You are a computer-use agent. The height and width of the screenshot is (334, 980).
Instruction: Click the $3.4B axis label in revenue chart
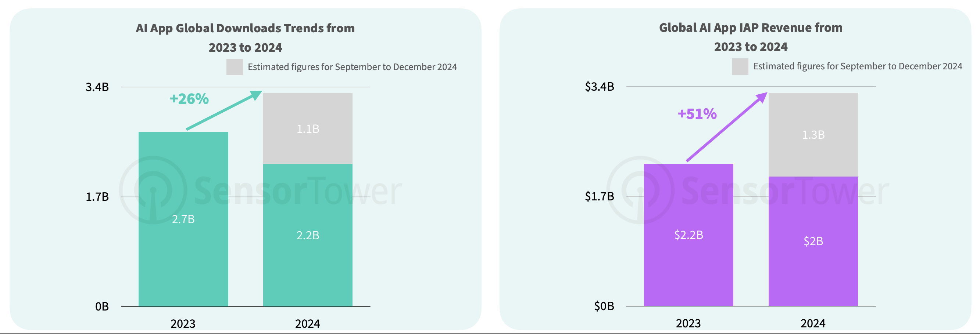coord(599,87)
